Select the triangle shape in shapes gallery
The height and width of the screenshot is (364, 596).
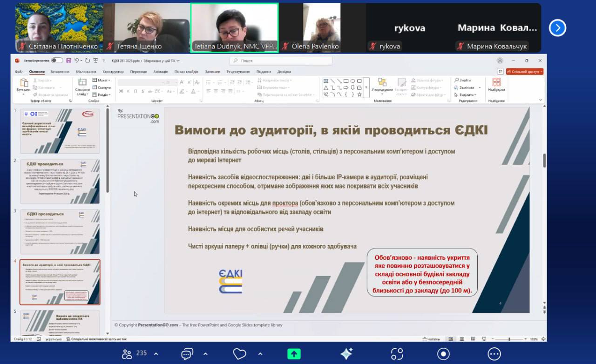pyautogui.click(x=326, y=88)
